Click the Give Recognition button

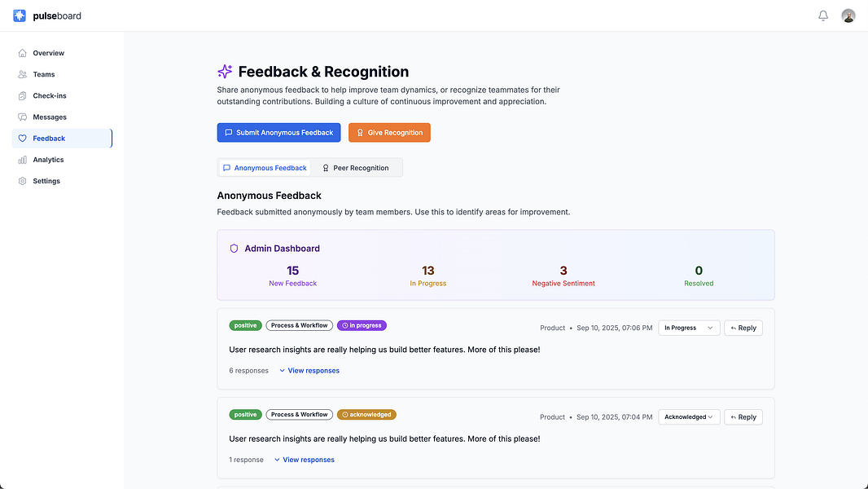[389, 133]
